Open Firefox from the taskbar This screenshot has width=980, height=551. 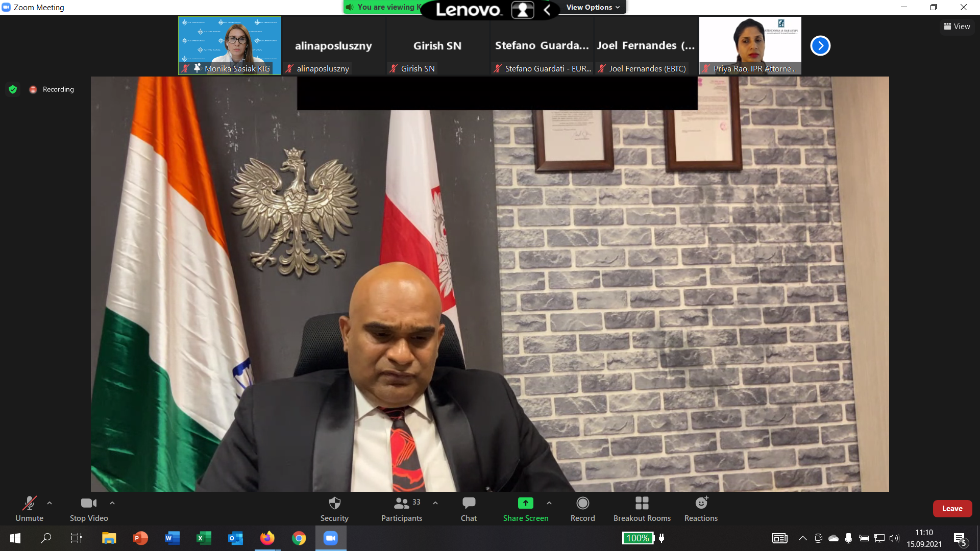tap(267, 538)
